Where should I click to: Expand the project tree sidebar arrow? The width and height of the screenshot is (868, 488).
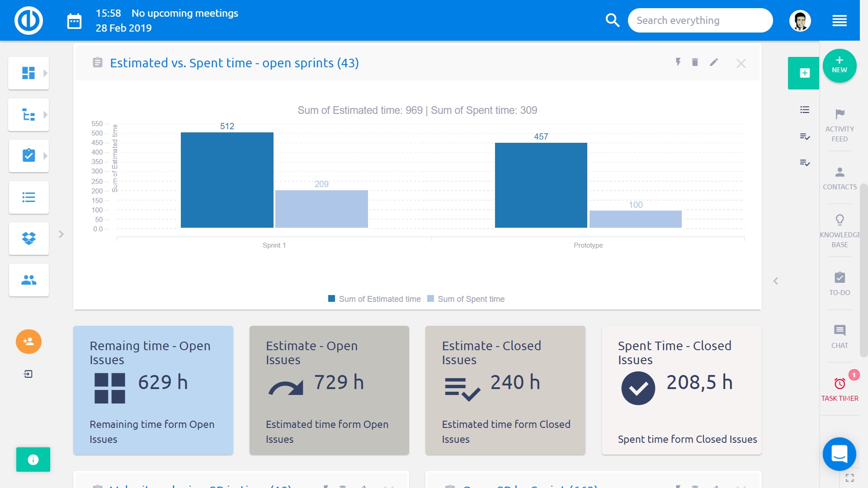point(45,115)
